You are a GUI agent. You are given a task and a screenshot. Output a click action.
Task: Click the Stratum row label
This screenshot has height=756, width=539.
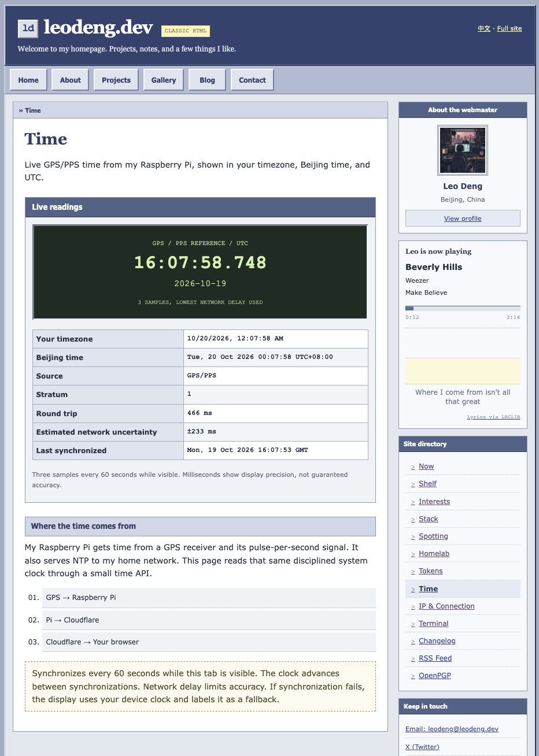[52, 395]
